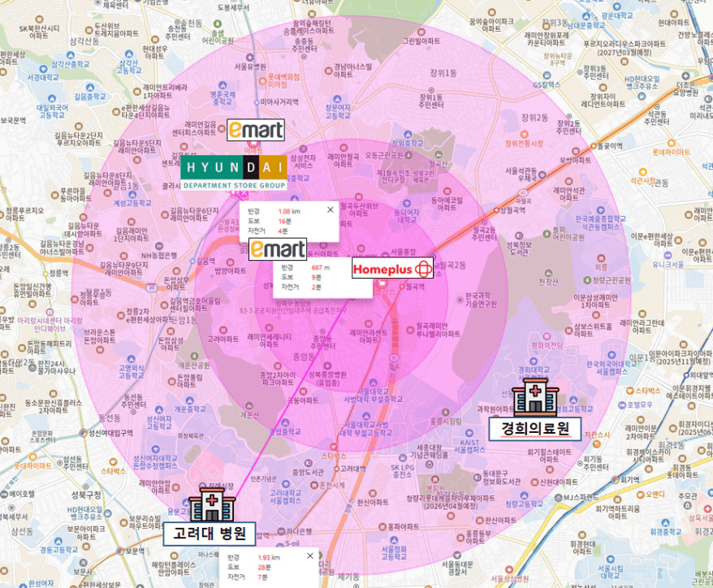Click the 유니크서울 marker
The height and width of the screenshot is (588, 713).
click(668, 255)
